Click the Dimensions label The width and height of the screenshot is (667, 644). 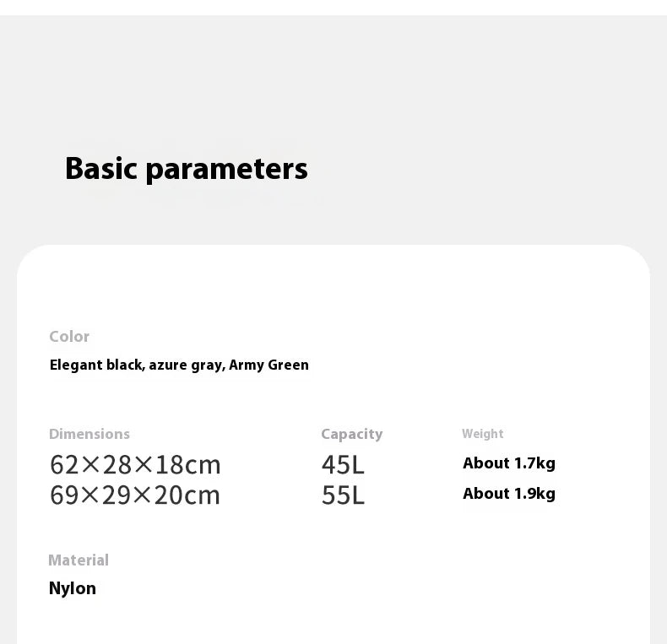click(89, 434)
